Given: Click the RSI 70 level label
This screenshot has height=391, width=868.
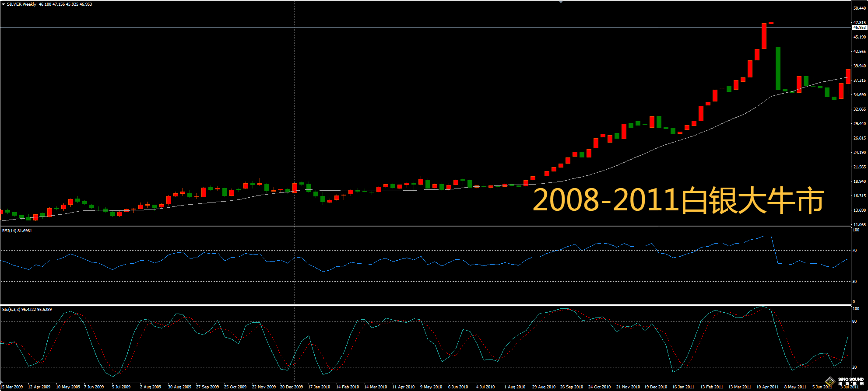Looking at the screenshot, I should [x=855, y=251].
